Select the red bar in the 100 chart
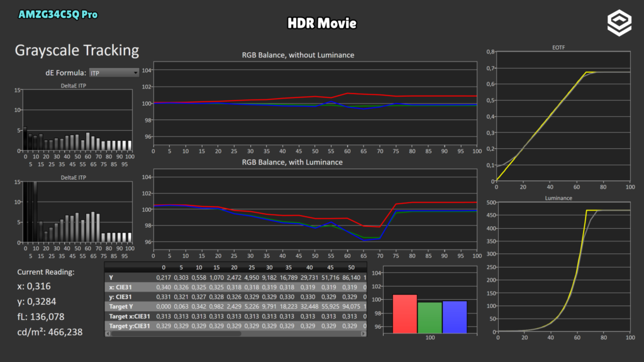 404,314
